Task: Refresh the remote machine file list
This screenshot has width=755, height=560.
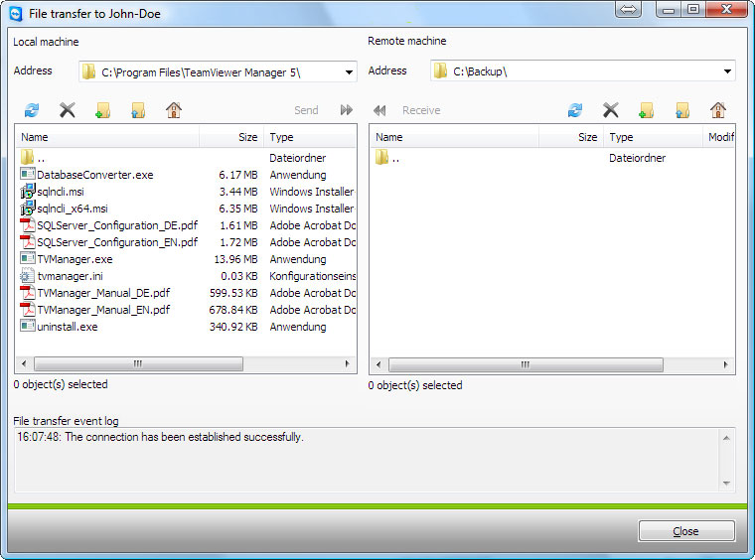Action: click(575, 110)
